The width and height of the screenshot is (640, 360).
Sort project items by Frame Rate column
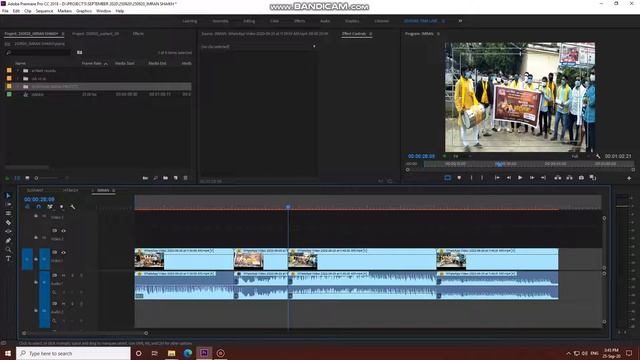point(92,64)
